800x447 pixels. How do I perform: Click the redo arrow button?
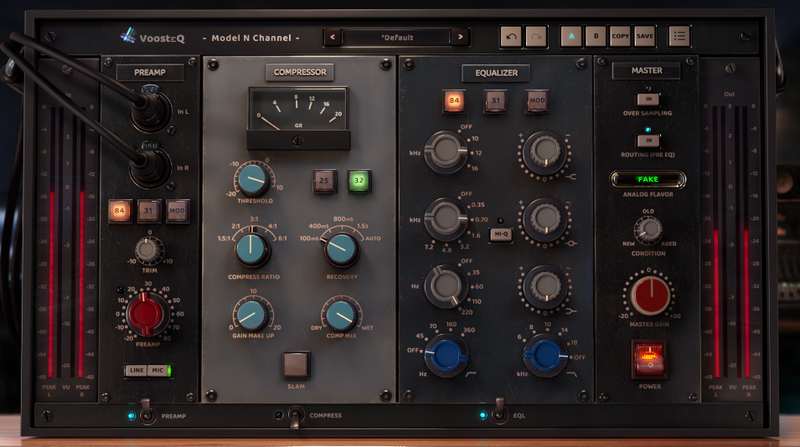click(x=536, y=36)
